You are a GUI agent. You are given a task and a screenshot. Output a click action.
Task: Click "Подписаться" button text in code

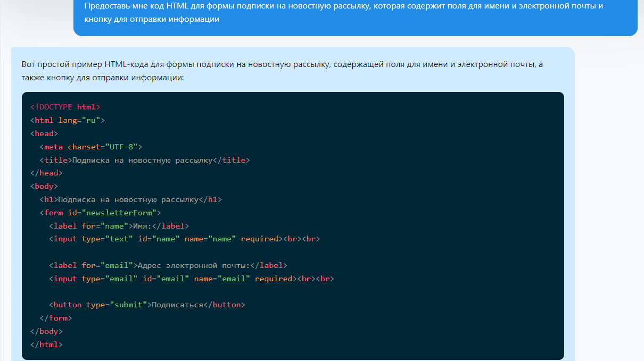177,305
